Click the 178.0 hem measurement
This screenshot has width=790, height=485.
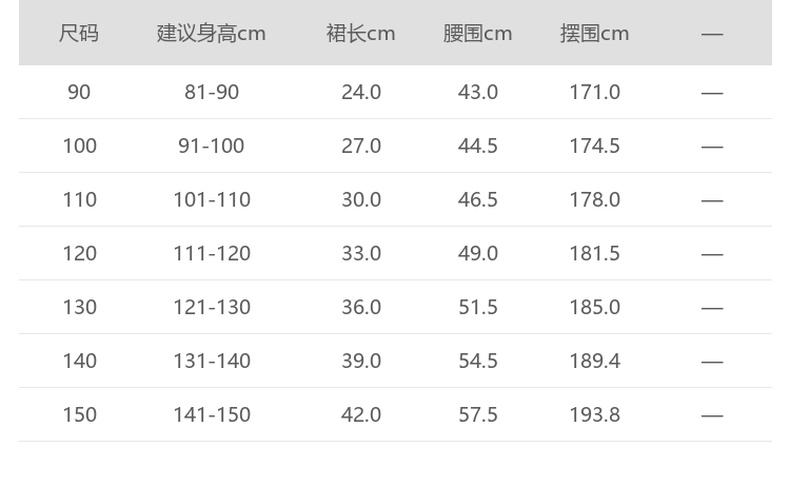(595, 200)
